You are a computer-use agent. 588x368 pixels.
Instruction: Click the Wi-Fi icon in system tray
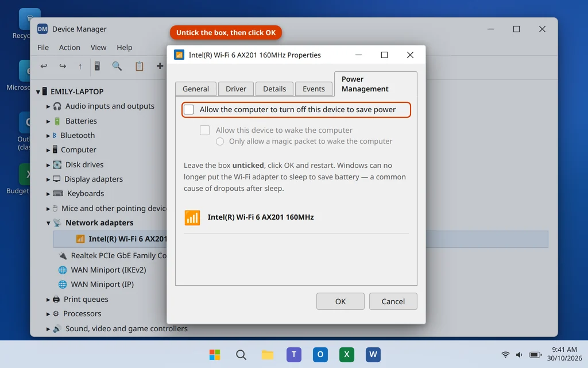(505, 354)
